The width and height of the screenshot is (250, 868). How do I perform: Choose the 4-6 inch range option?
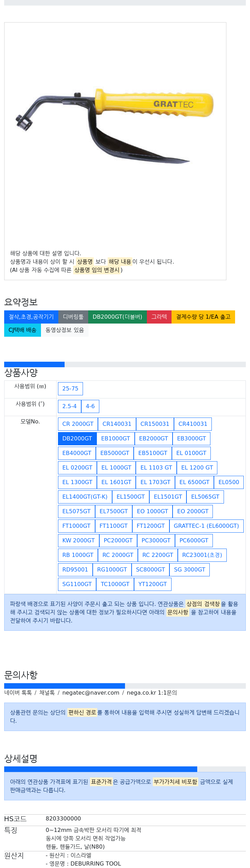pos(90,406)
